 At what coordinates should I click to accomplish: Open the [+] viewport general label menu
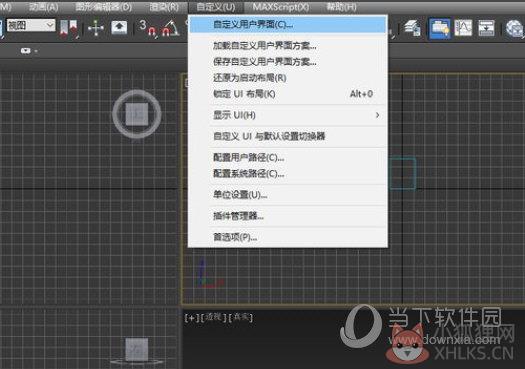(192, 317)
